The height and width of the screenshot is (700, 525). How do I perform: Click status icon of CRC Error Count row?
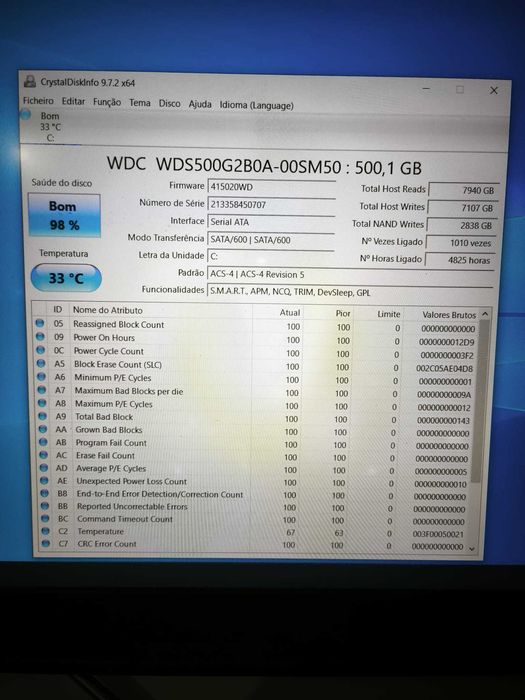46,543
